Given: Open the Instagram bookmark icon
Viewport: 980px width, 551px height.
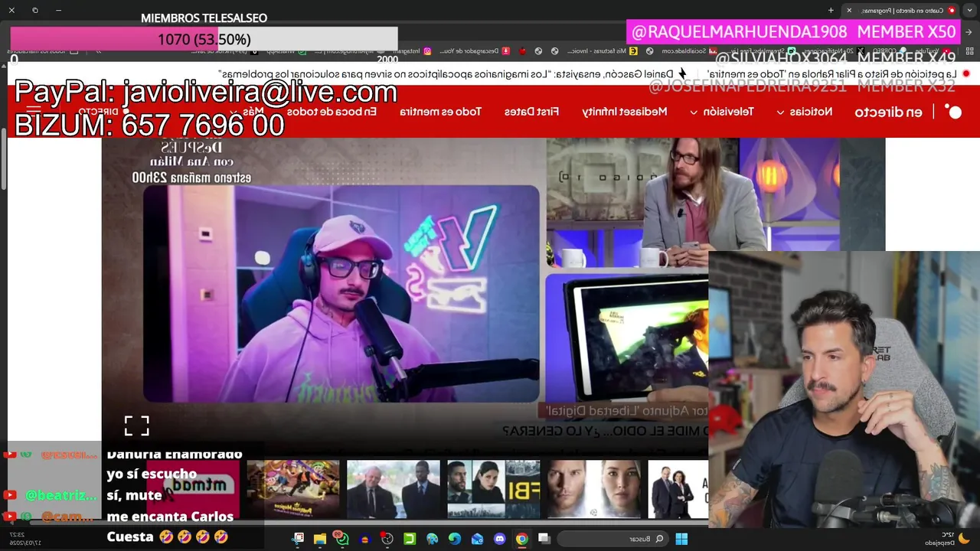Looking at the screenshot, I should [427, 51].
